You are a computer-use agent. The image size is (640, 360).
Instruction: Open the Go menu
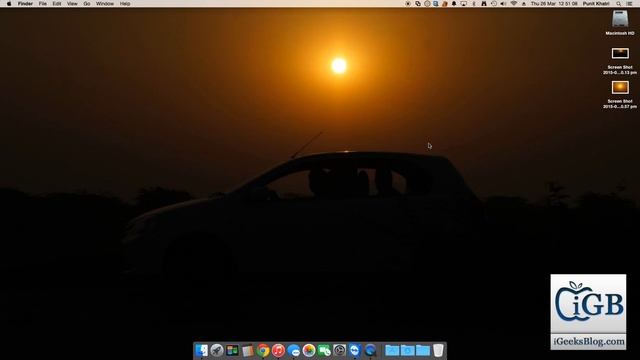pyautogui.click(x=87, y=4)
